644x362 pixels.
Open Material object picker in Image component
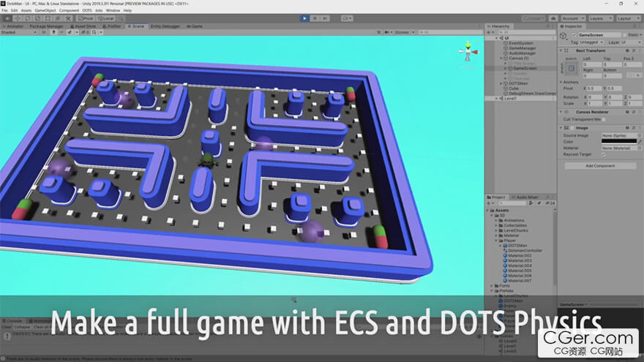pyautogui.click(x=640, y=148)
